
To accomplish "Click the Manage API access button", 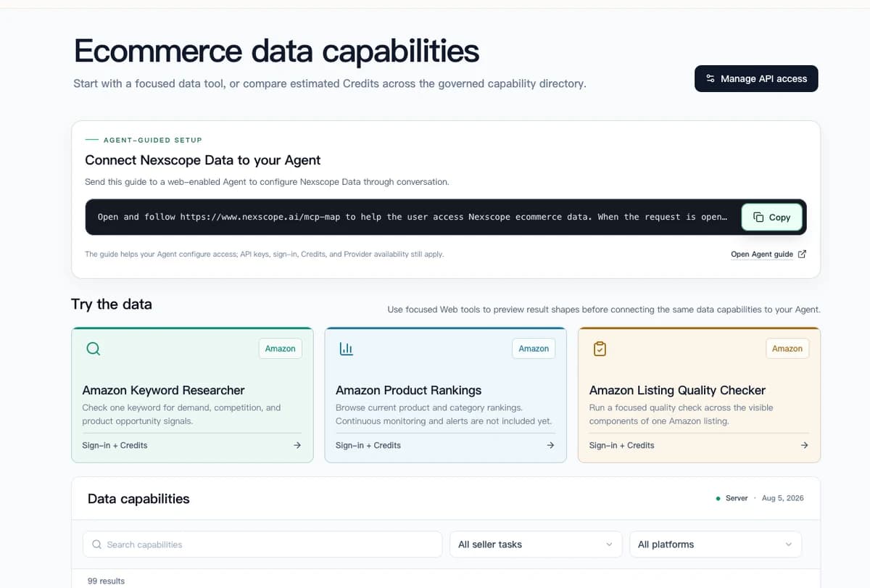I will click(756, 78).
